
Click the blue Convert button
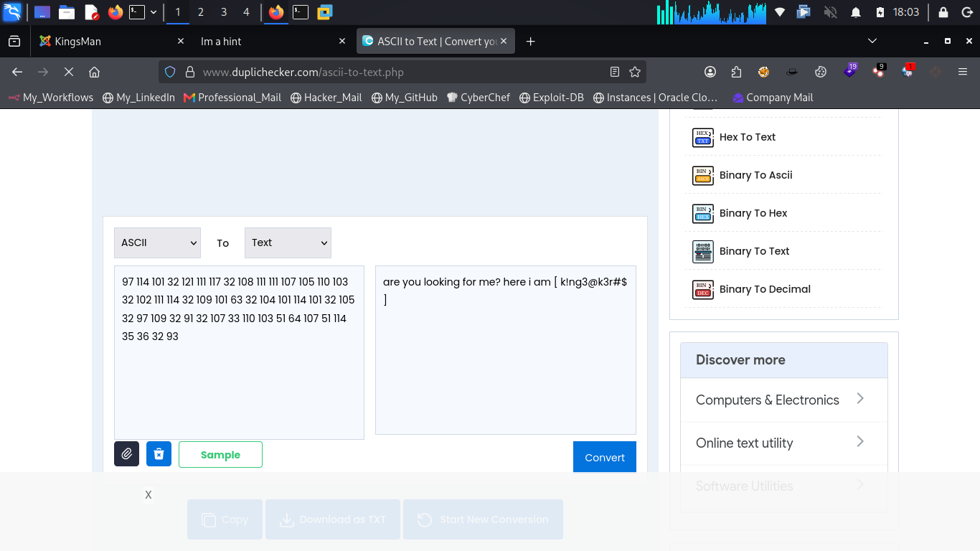tap(605, 457)
